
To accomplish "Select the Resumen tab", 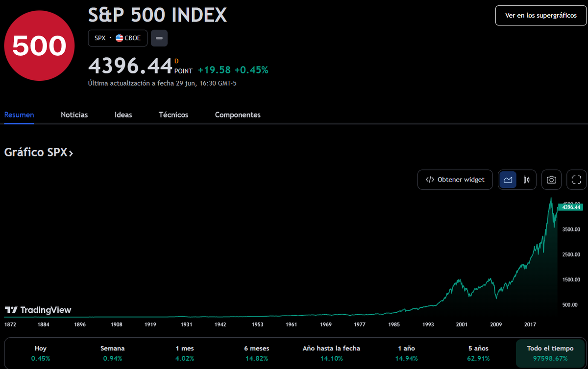I will point(19,115).
